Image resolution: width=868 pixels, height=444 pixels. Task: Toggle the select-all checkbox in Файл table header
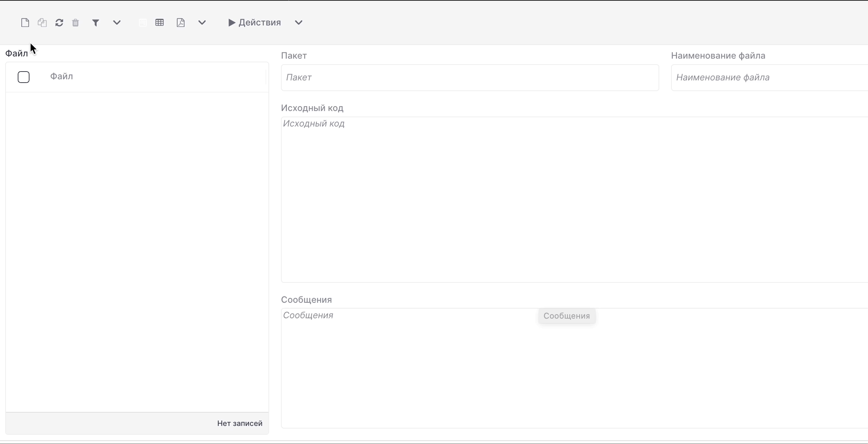pos(24,77)
